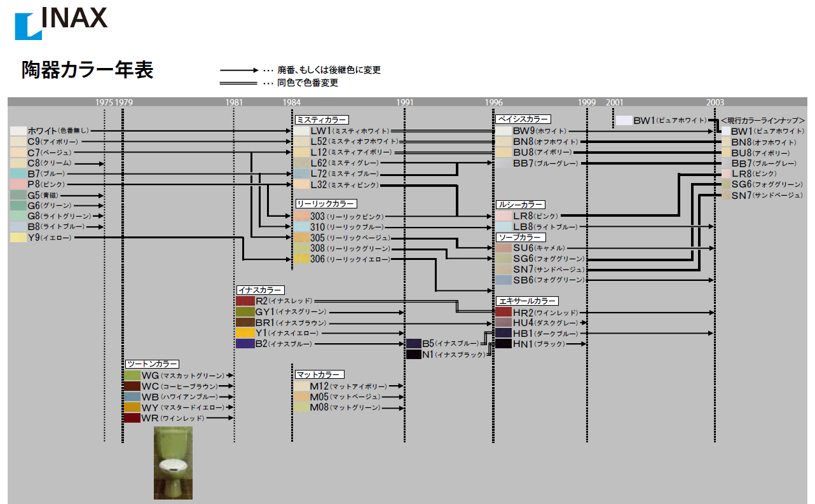Select the B8 light blue swatch
Viewport: 815px width, 504px height.
[18, 227]
